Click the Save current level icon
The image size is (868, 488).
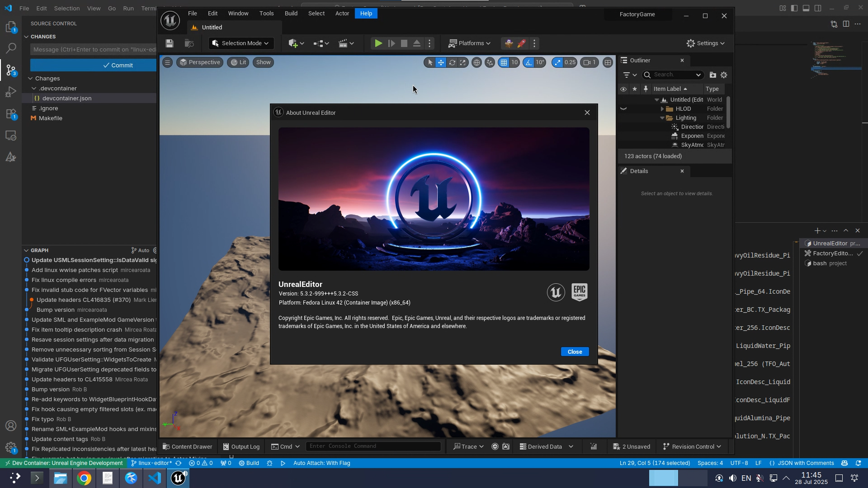170,43
